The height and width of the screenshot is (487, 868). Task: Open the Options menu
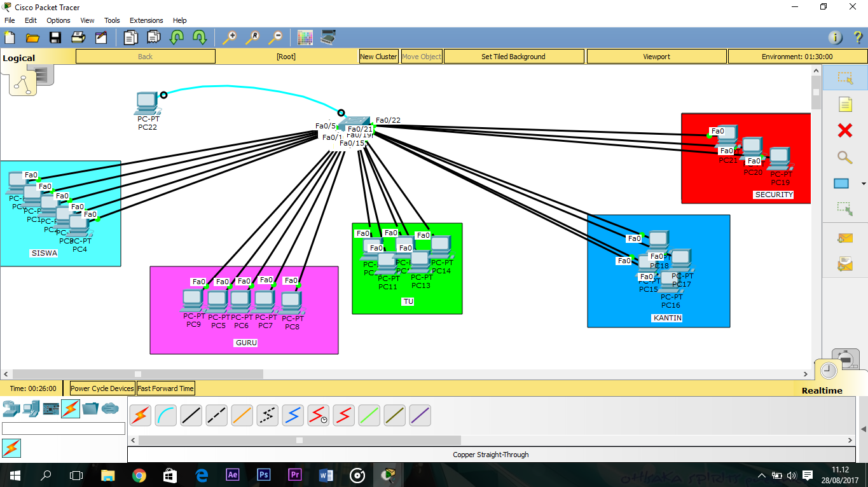tap(59, 20)
